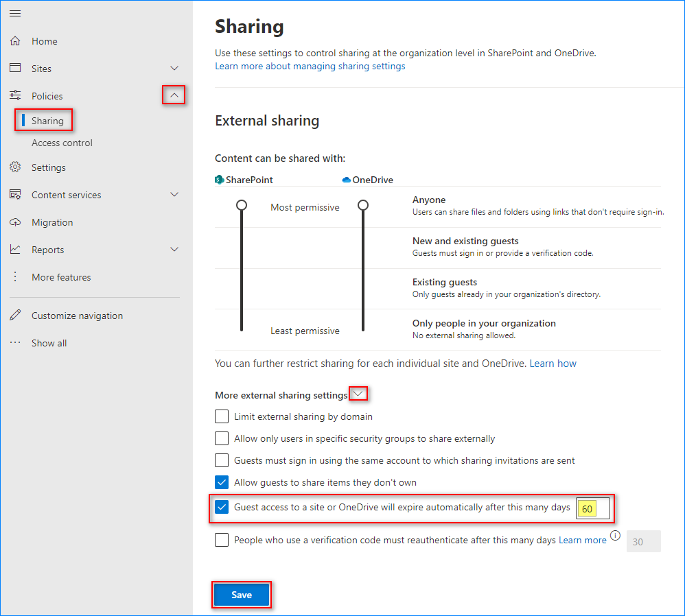
Task: Open the Learn how link
Action: click(553, 364)
